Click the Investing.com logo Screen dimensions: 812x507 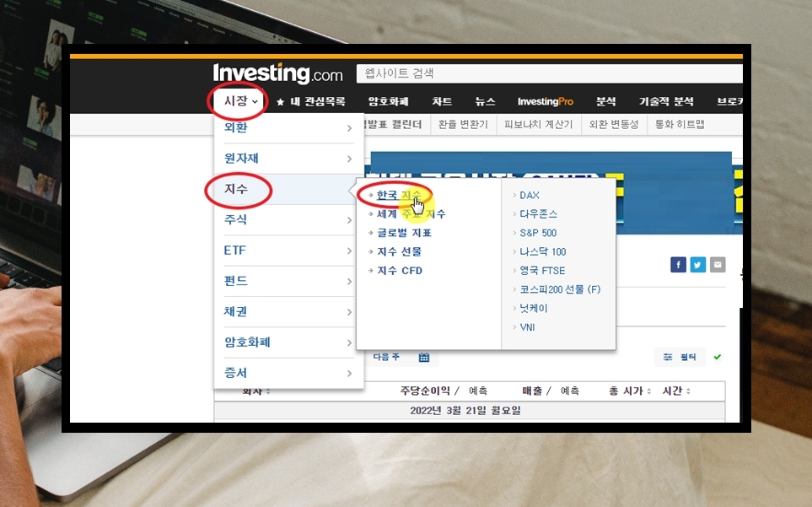tap(277, 73)
